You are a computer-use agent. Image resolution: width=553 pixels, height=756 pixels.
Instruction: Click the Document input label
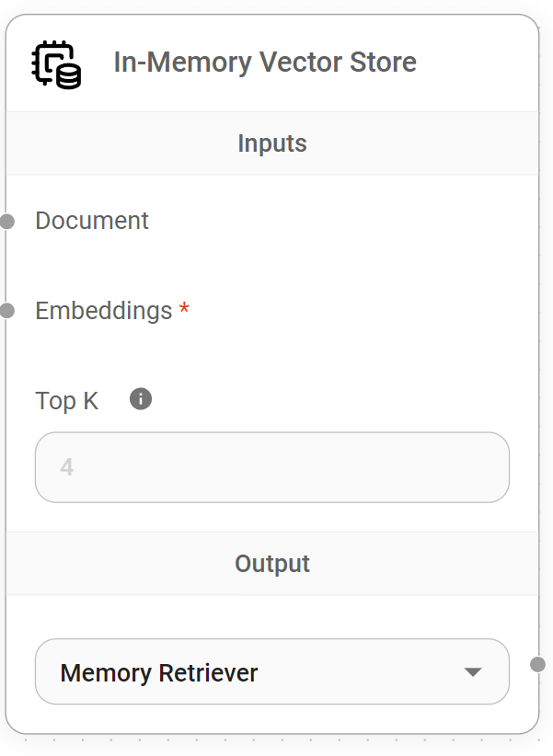[x=92, y=221]
